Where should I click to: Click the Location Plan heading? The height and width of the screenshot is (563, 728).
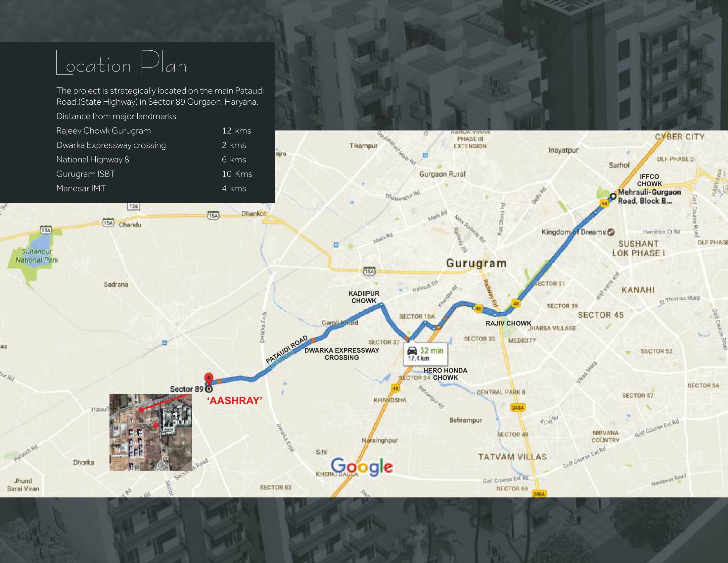[121, 64]
